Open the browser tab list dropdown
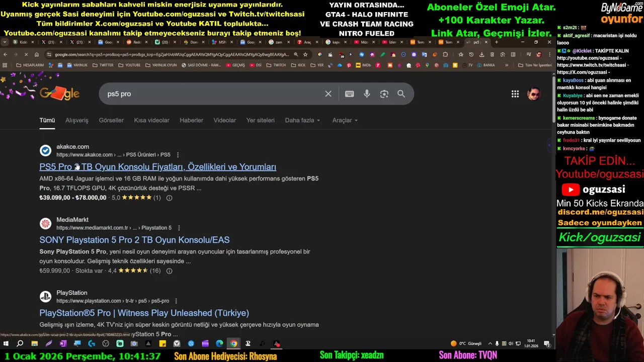The width and height of the screenshot is (644, 362). (5, 42)
